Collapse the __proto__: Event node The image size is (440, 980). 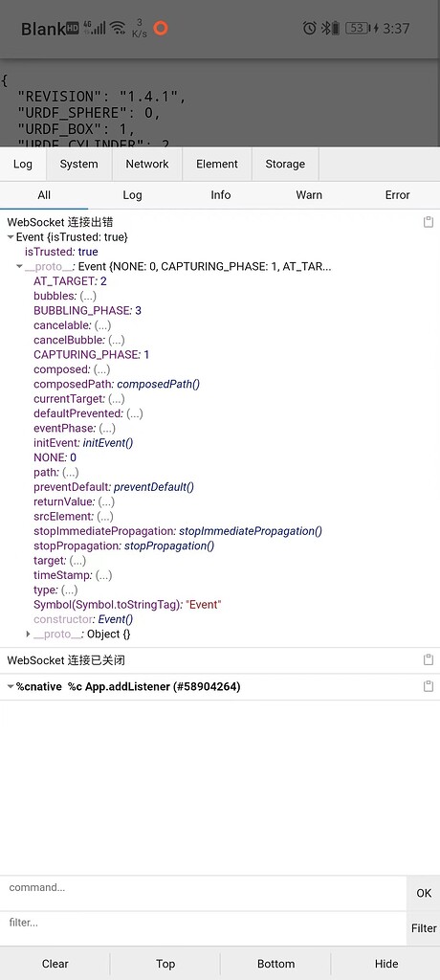[19, 267]
